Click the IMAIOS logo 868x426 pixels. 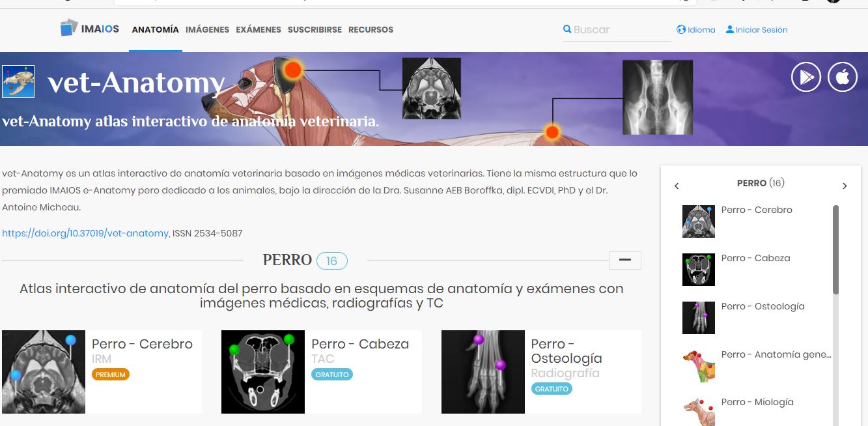[90, 29]
